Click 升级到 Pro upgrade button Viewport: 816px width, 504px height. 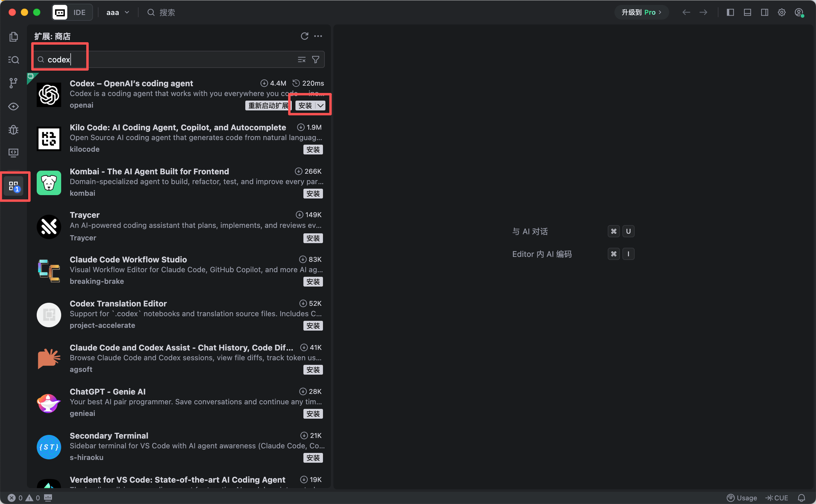641,12
